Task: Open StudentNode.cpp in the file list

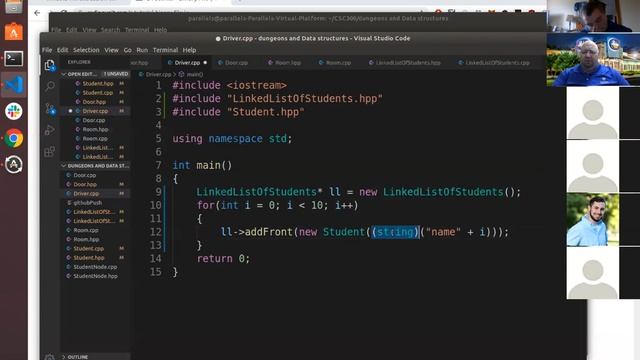Action: (95, 267)
